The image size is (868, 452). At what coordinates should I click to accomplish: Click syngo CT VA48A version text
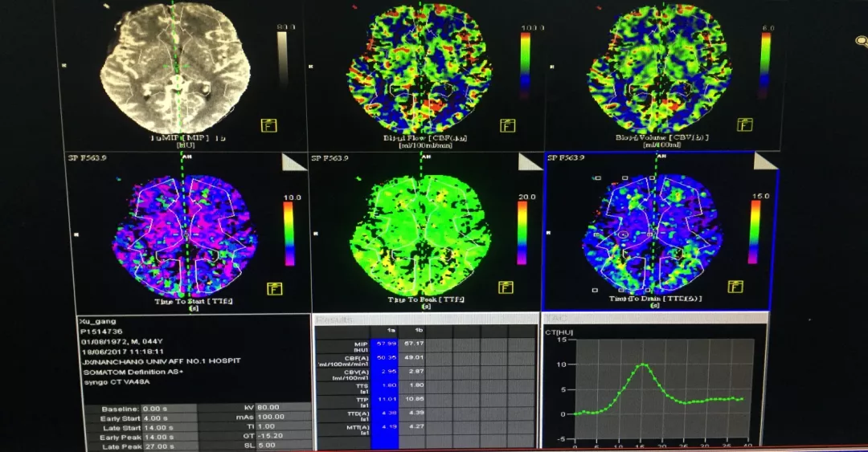(117, 381)
